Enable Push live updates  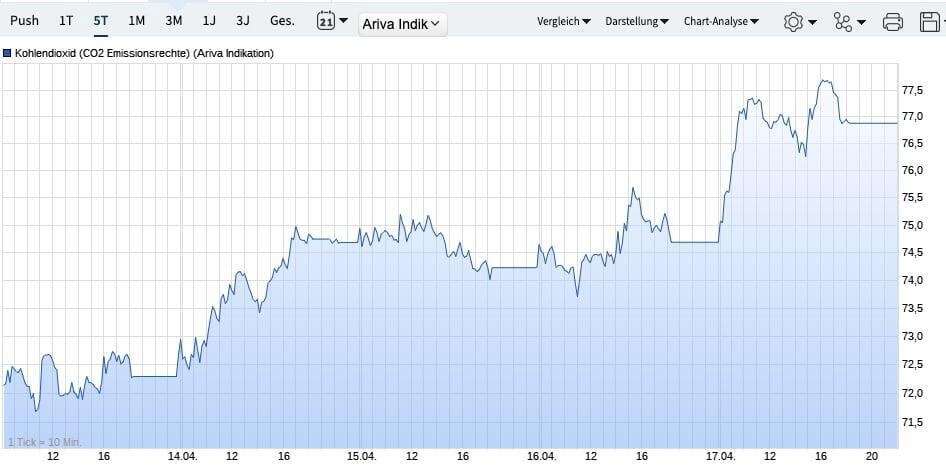pos(24,21)
